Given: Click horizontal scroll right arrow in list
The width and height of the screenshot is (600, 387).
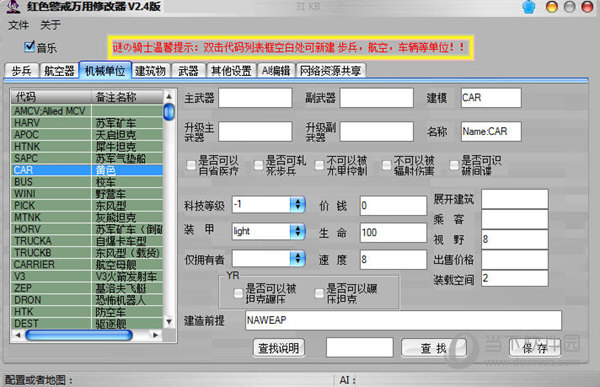Looking at the screenshot, I should 155,335.
